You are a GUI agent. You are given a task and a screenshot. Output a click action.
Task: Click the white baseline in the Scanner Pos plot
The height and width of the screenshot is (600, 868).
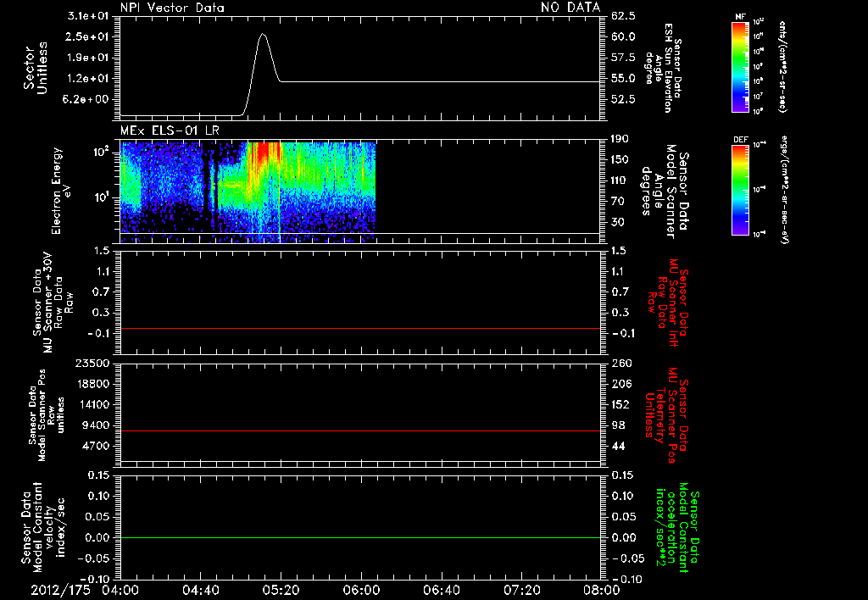click(360, 461)
